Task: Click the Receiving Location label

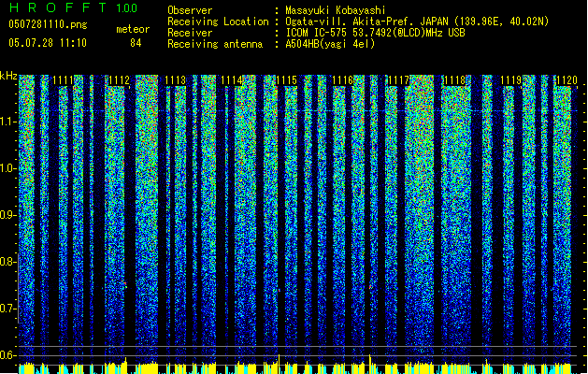Action: pyautogui.click(x=218, y=22)
